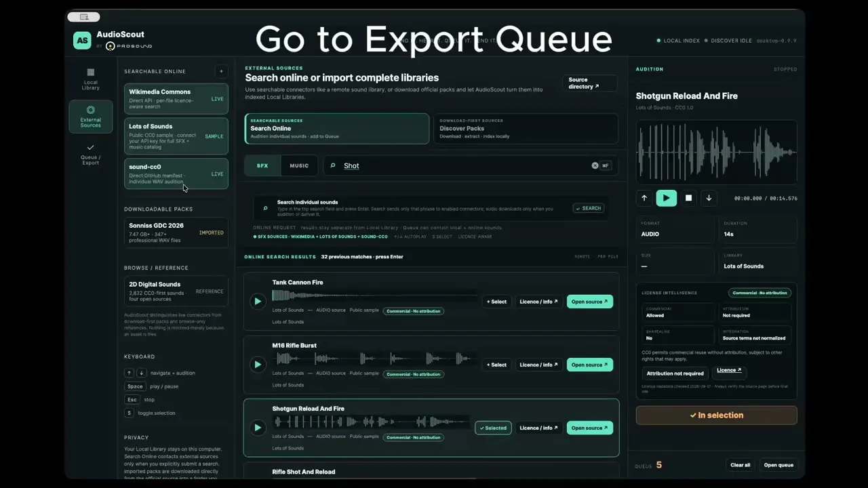Open Licence / info for Shotgun Reload And Fire

[x=538, y=428]
